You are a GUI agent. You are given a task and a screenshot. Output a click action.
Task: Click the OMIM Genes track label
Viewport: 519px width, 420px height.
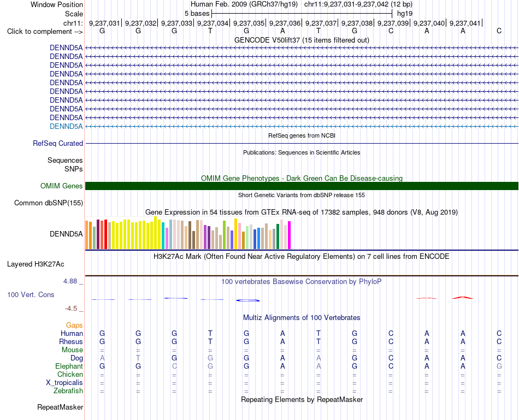tap(62, 186)
